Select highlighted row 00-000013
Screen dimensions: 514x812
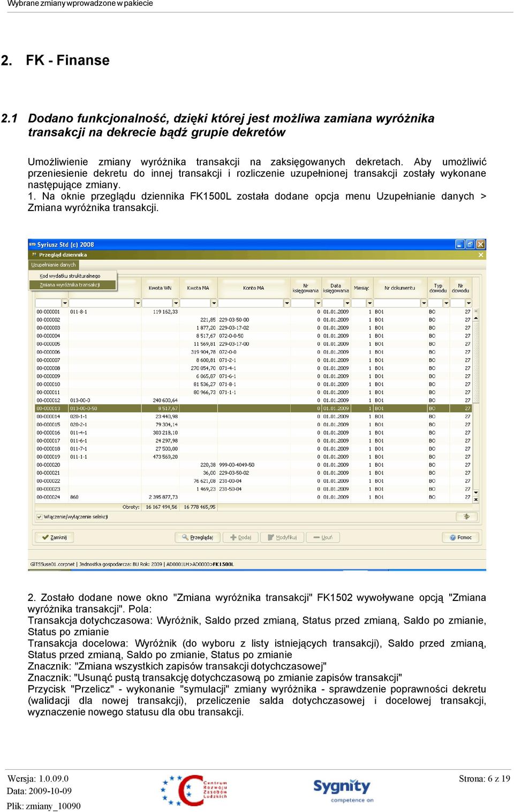click(254, 408)
